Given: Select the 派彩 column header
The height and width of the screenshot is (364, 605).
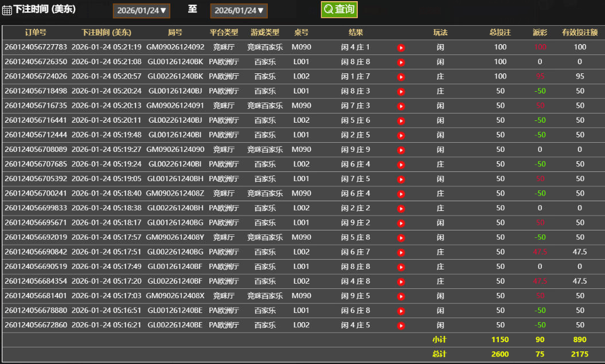Looking at the screenshot, I should [540, 33].
